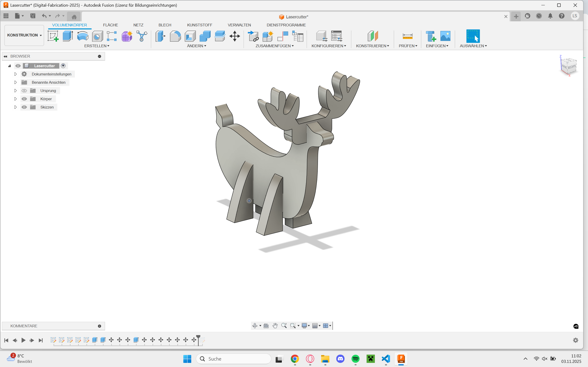Switch to the FLÄCHE tab
The width and height of the screenshot is (588, 367).
110,25
